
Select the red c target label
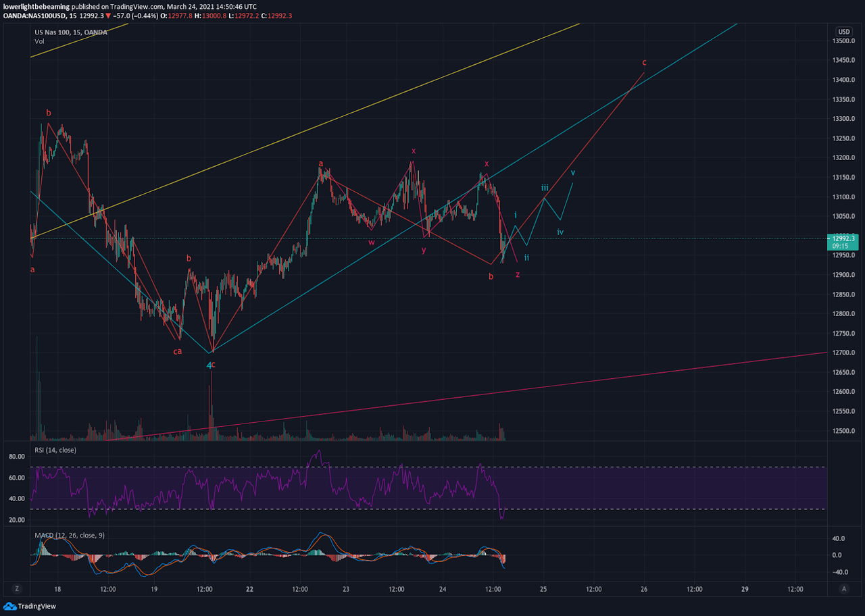click(x=644, y=62)
